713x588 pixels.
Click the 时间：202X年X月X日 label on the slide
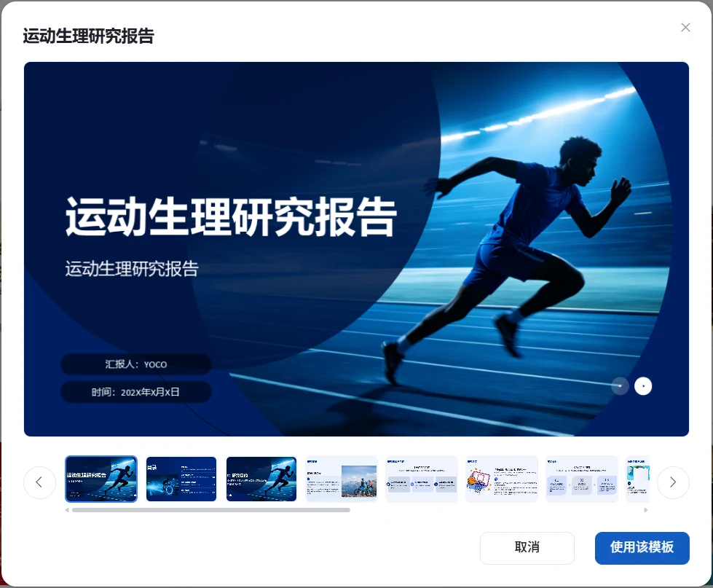click(x=136, y=392)
